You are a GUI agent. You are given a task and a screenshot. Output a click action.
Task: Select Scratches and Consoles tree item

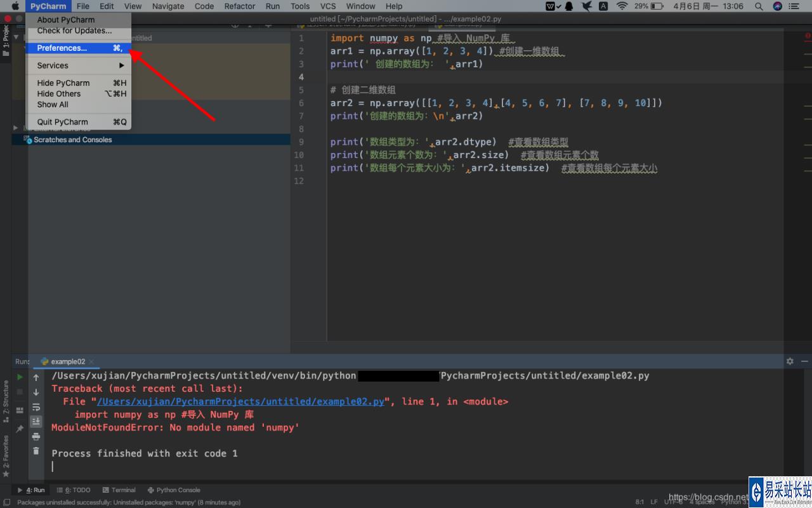[72, 140]
